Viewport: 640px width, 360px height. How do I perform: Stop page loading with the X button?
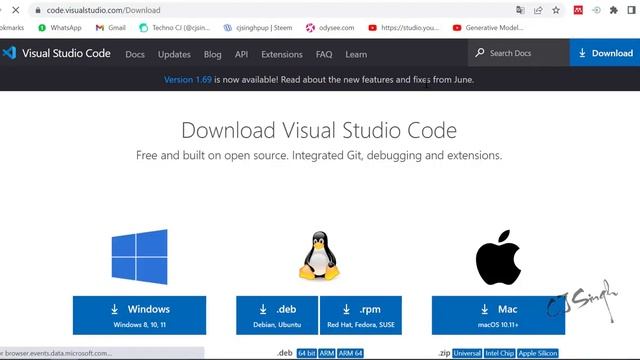click(16, 10)
